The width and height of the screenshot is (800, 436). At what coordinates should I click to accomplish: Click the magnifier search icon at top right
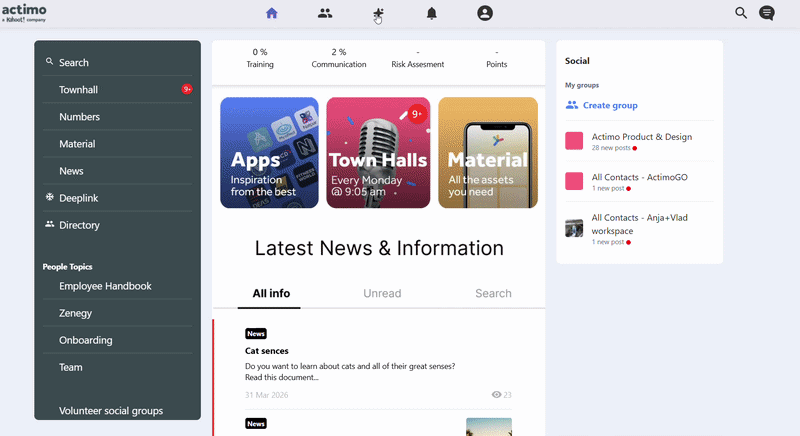pos(741,13)
